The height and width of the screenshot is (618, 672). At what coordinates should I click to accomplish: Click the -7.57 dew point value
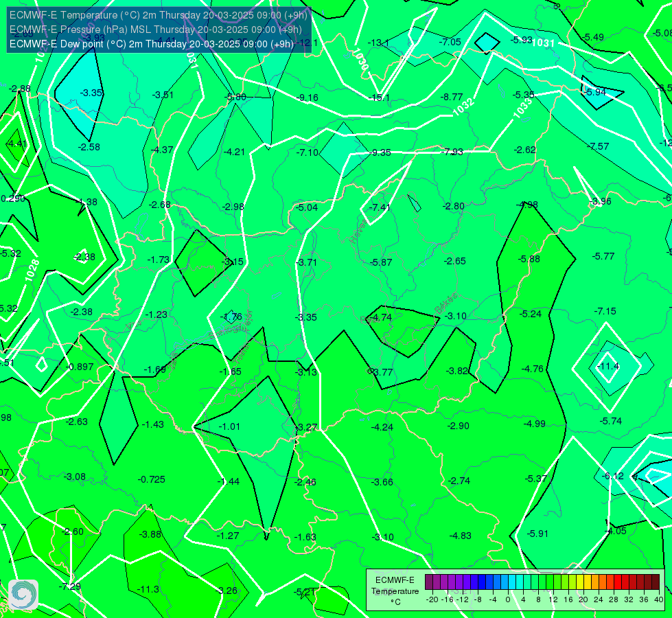point(598,147)
